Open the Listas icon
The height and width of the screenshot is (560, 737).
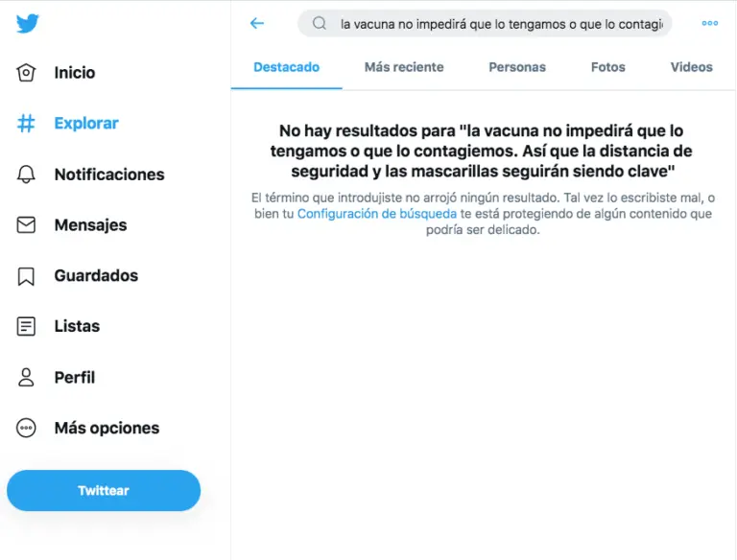26,326
